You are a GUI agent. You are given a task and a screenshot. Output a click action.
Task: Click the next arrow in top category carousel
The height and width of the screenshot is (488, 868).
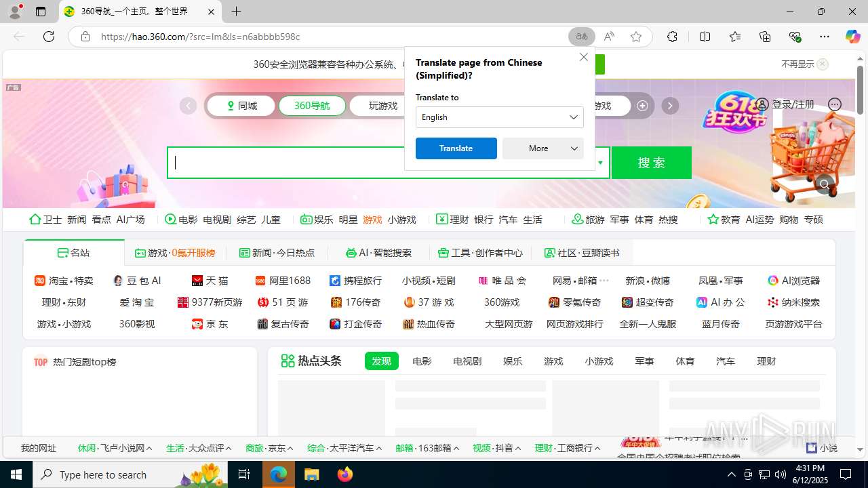coord(670,106)
